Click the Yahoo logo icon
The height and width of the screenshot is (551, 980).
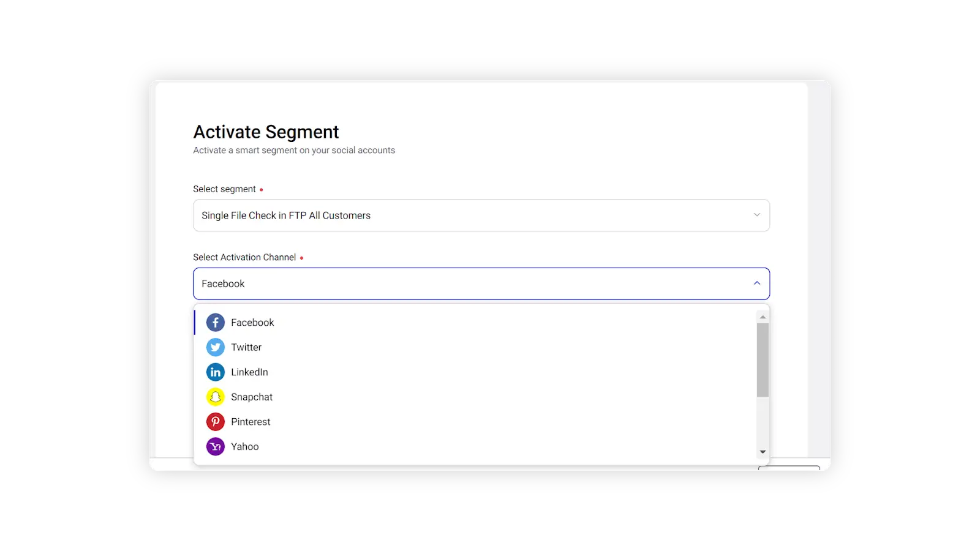216,446
